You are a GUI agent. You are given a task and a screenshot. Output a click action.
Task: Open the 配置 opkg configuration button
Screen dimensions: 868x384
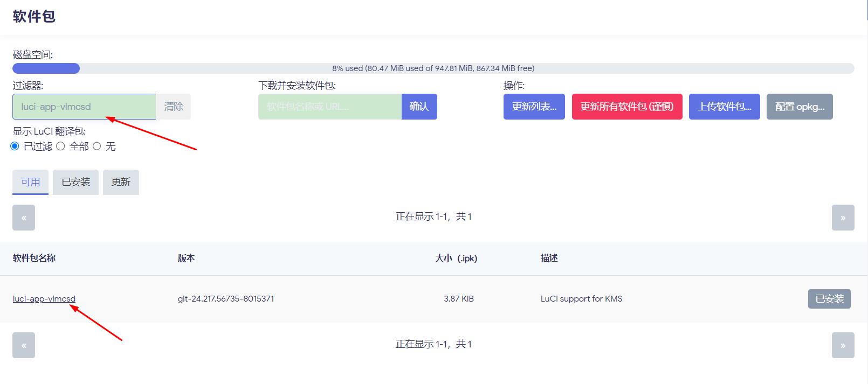[x=800, y=107]
